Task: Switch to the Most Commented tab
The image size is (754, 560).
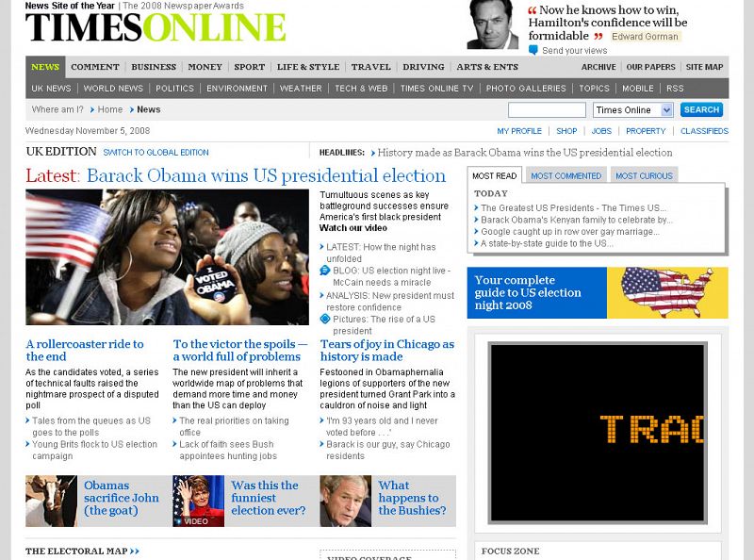Action: point(565,175)
